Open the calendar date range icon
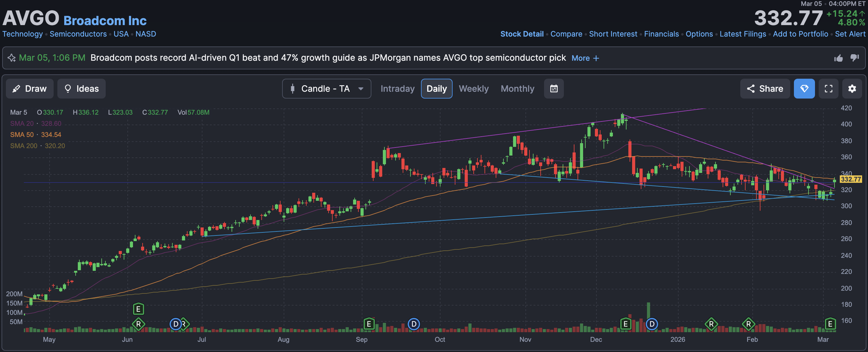The height and width of the screenshot is (352, 868). [554, 89]
